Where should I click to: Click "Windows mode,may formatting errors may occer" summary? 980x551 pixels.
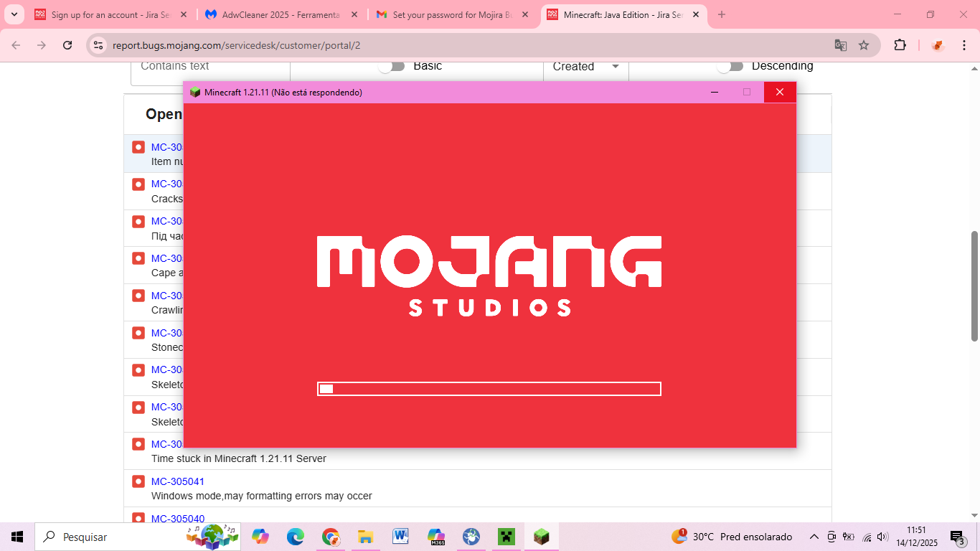pos(262,496)
